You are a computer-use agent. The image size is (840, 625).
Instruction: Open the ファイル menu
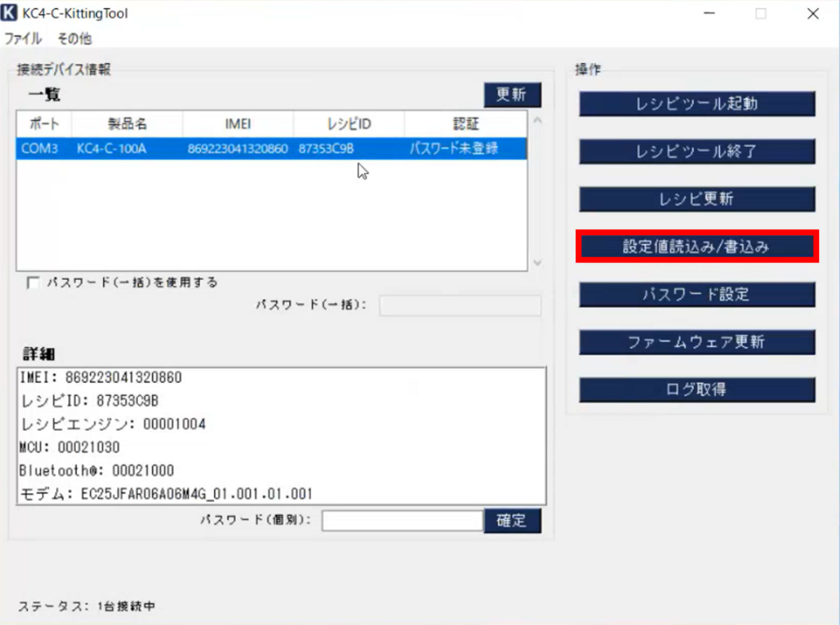[22, 38]
